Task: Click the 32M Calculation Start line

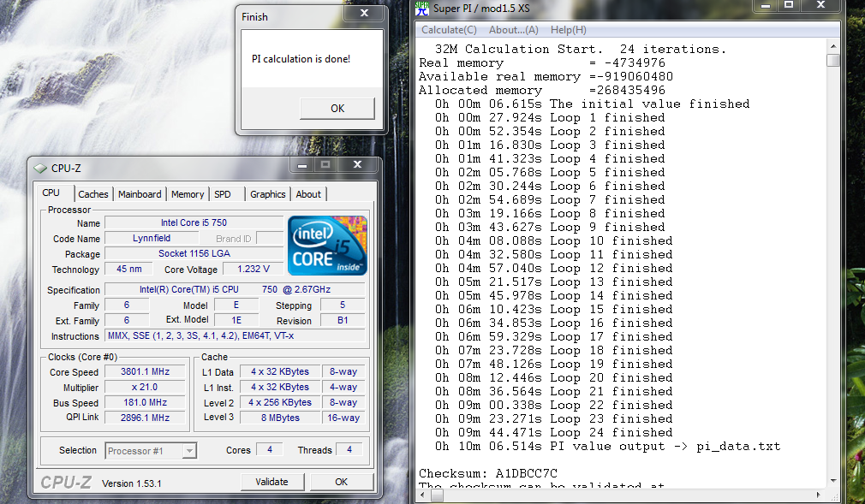Action: tap(581, 49)
